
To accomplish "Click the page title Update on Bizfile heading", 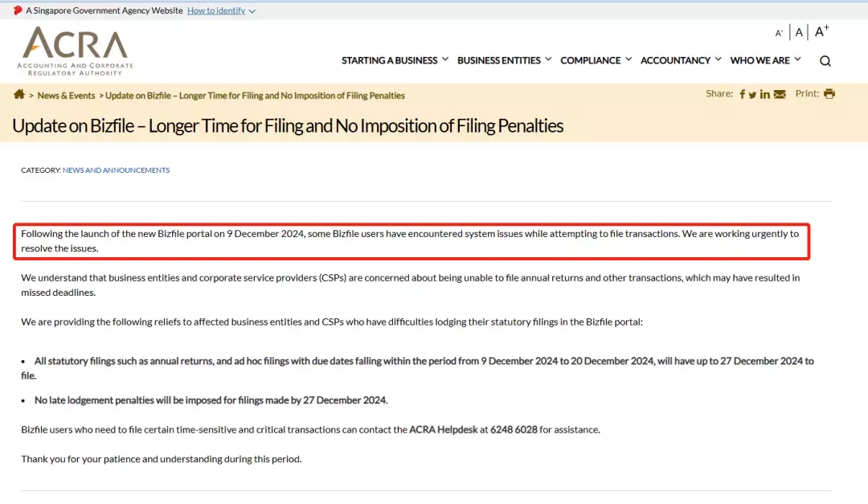I will coord(287,125).
